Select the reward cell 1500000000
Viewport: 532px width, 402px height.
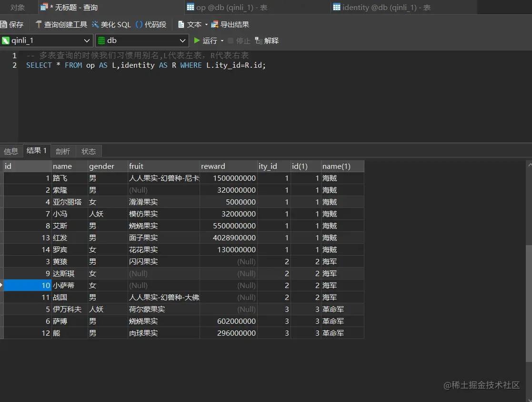click(228, 178)
